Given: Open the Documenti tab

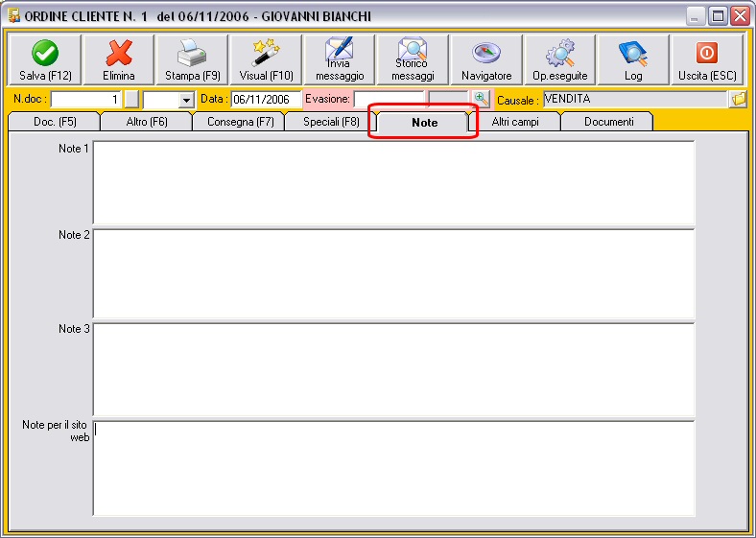Looking at the screenshot, I should point(608,122).
